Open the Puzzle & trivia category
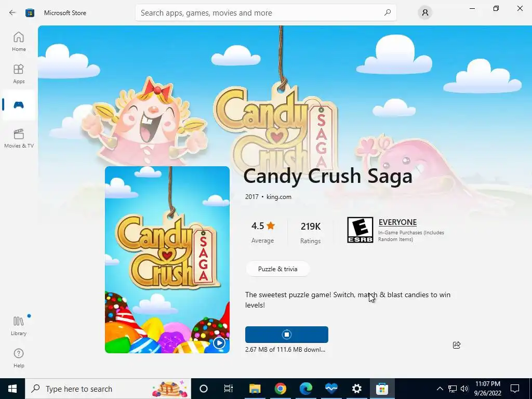The height and width of the screenshot is (399, 532). pyautogui.click(x=277, y=269)
